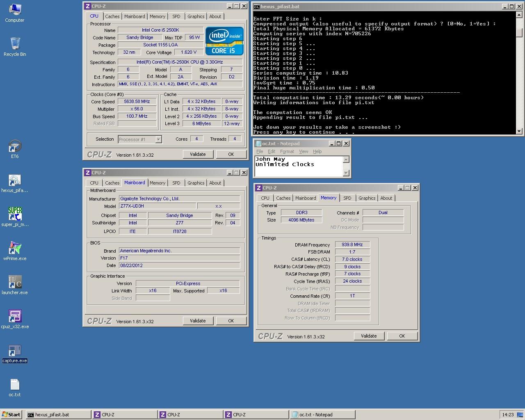Click the taskbar clock showing 14:23
525x420 pixels.
pyautogui.click(x=508, y=415)
